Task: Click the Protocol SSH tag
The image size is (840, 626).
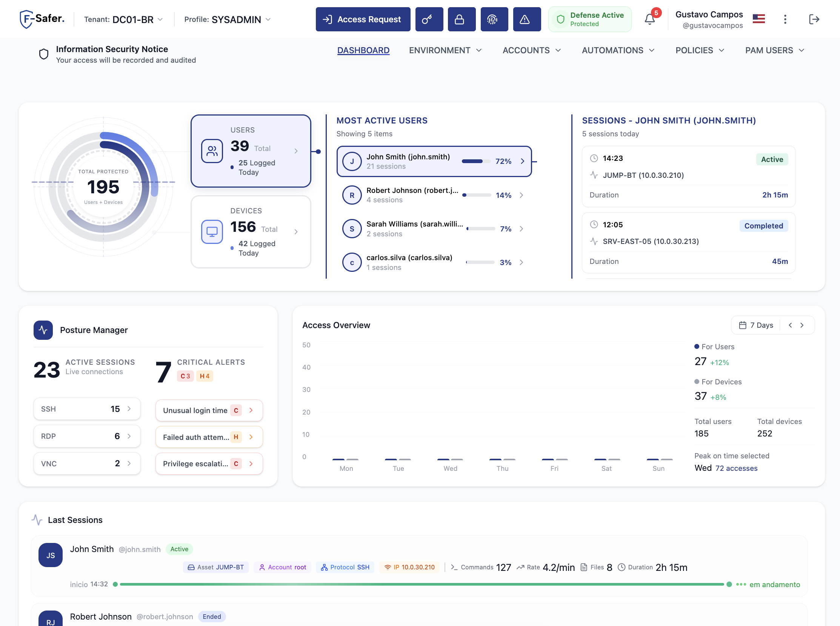Action: [x=345, y=567]
